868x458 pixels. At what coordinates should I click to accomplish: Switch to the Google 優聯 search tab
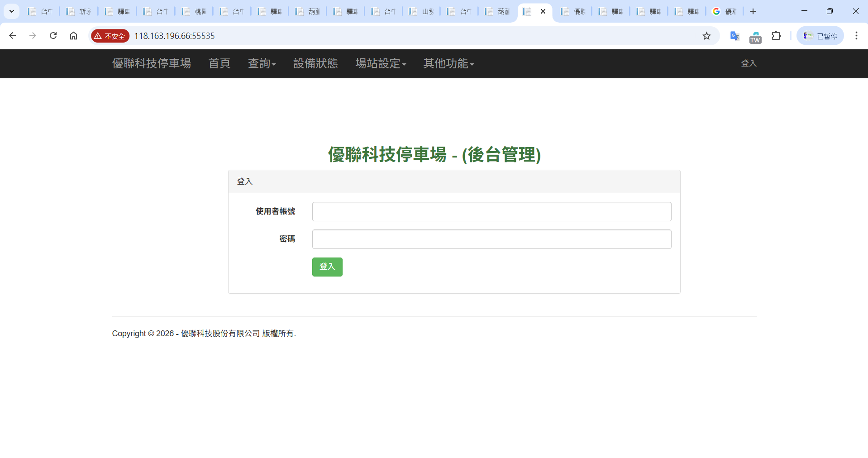725,11
